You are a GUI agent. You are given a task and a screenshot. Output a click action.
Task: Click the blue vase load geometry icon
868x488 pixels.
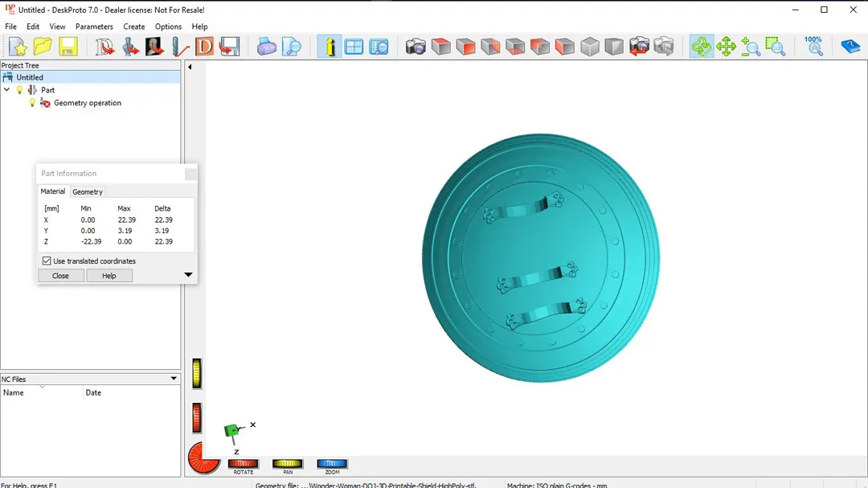click(130, 47)
